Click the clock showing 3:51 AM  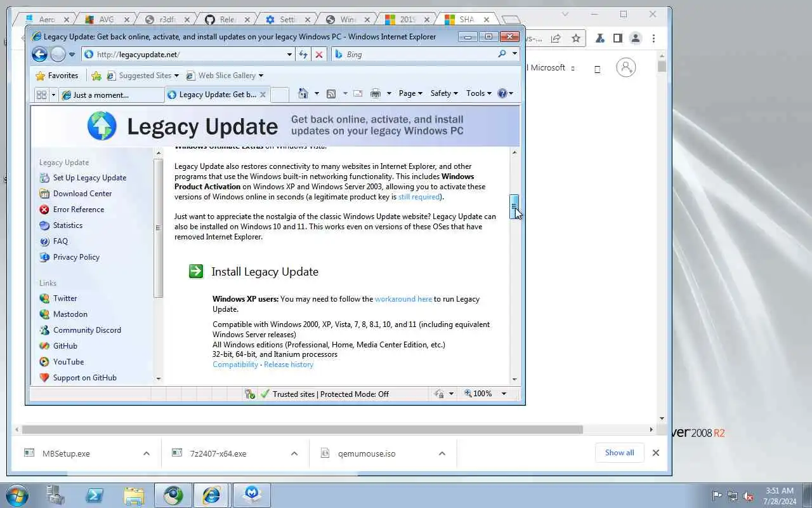click(x=780, y=491)
